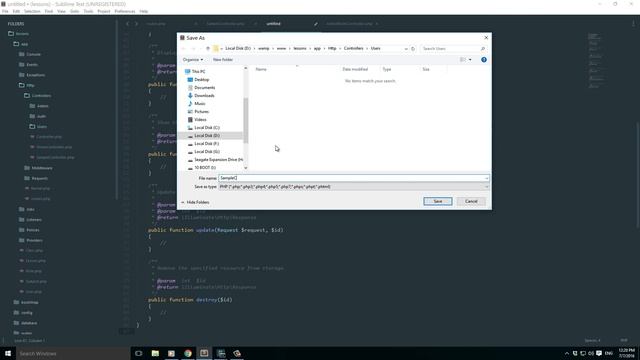
Task: Click the Save button in dialog
Action: pyautogui.click(x=438, y=201)
